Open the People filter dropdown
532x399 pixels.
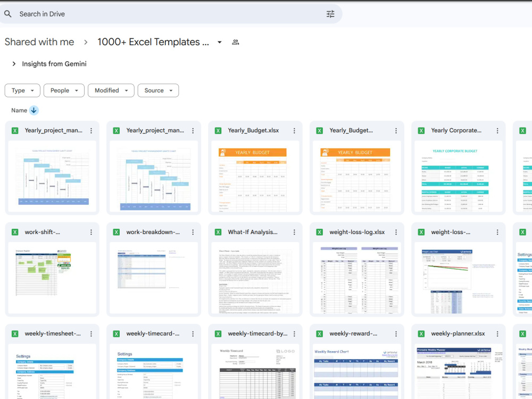pyautogui.click(x=64, y=90)
